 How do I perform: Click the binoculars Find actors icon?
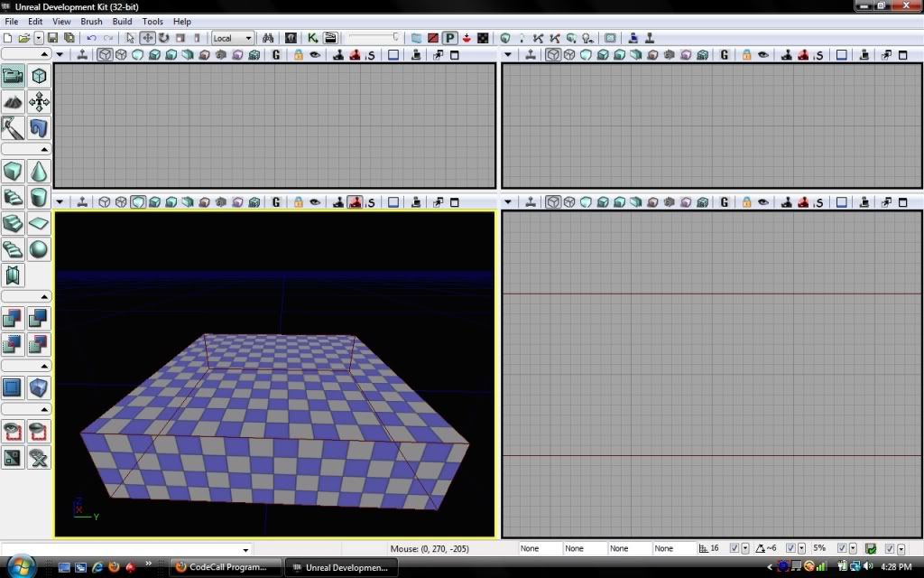[268, 38]
